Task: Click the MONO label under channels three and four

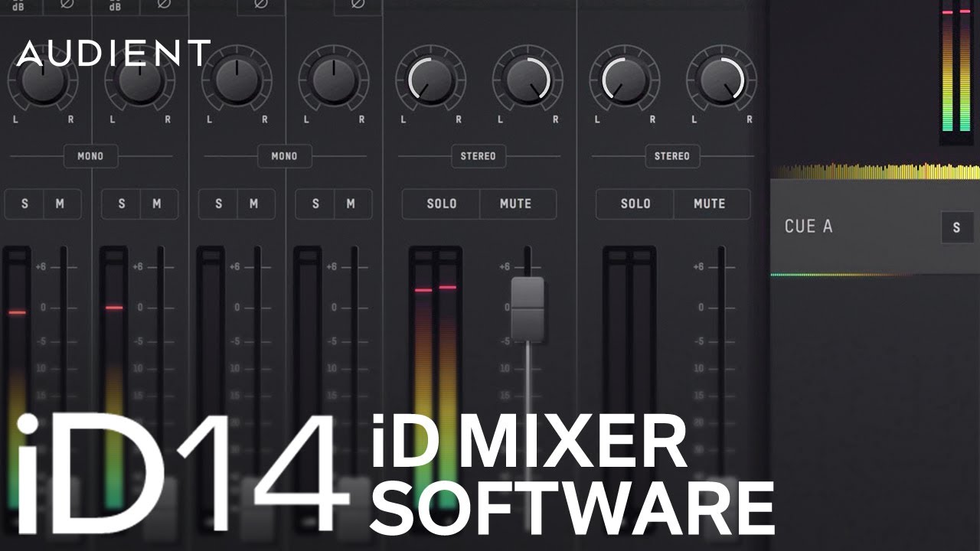Action: (285, 157)
